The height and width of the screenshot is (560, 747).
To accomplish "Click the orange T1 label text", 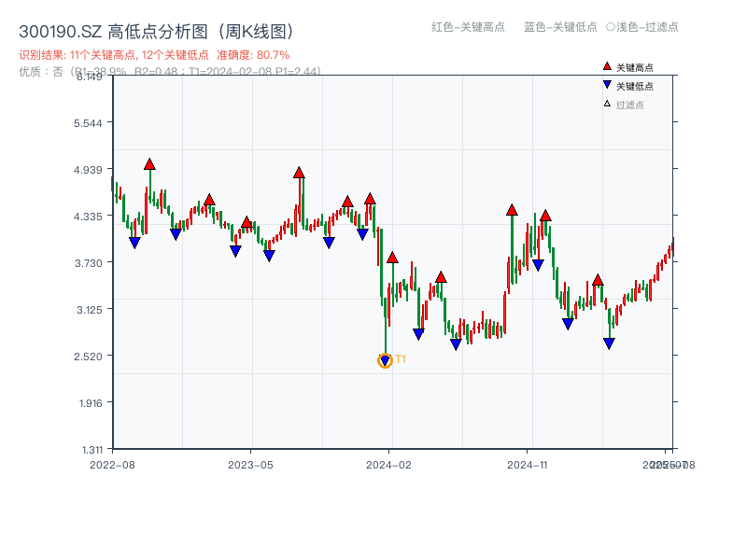I will click(x=401, y=359).
